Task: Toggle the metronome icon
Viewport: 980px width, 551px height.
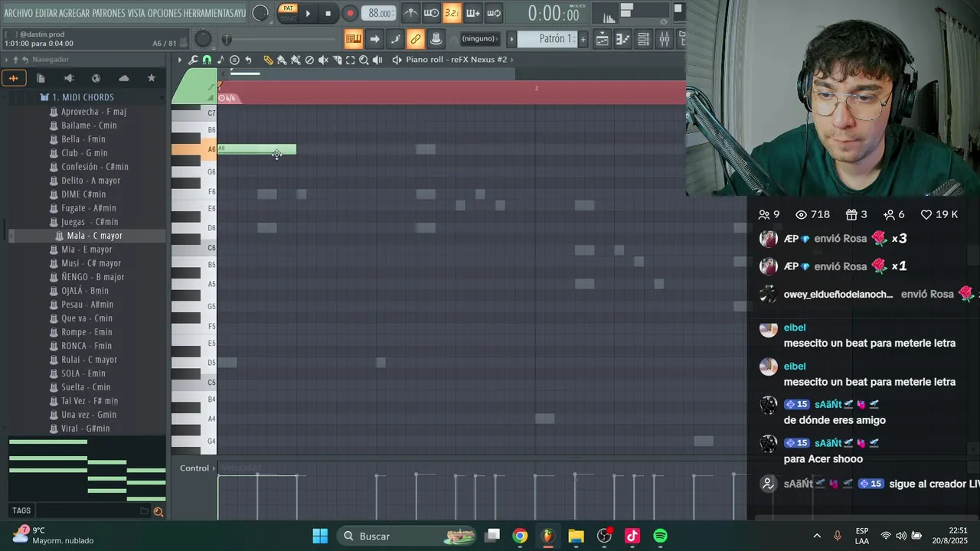Action: click(x=411, y=13)
